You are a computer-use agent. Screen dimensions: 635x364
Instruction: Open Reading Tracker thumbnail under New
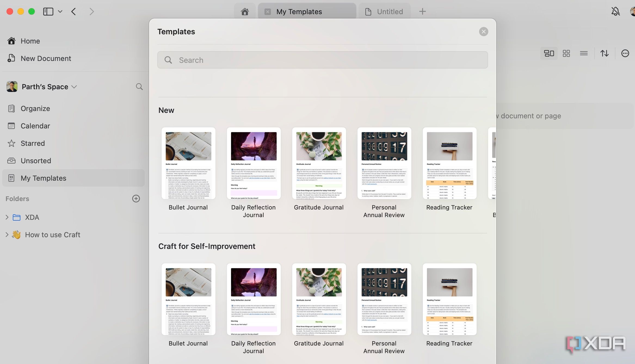pyautogui.click(x=449, y=163)
